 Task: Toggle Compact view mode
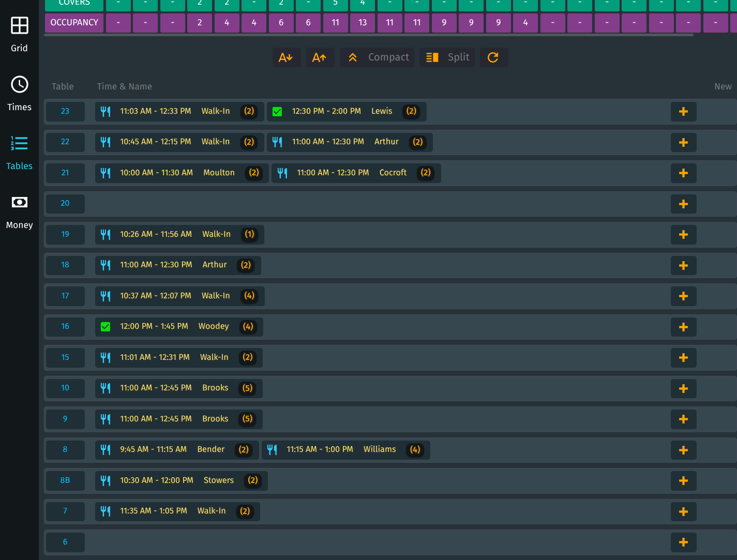[x=377, y=57]
